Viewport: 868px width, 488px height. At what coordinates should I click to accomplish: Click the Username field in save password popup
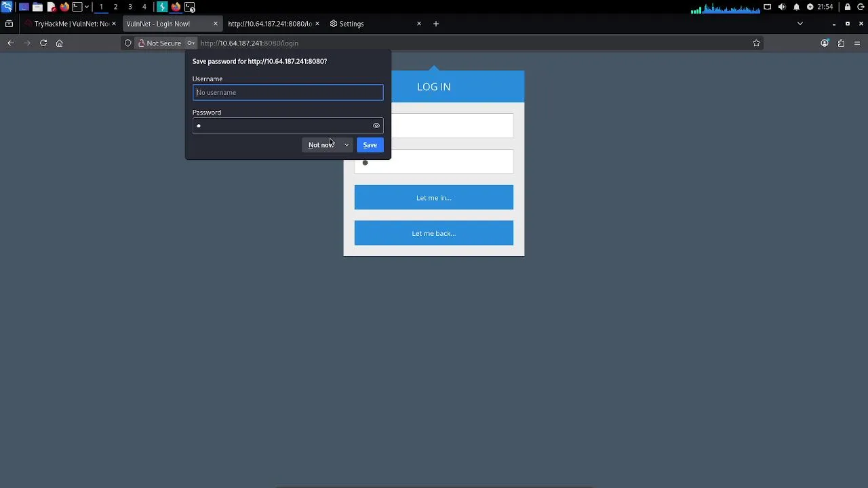288,92
